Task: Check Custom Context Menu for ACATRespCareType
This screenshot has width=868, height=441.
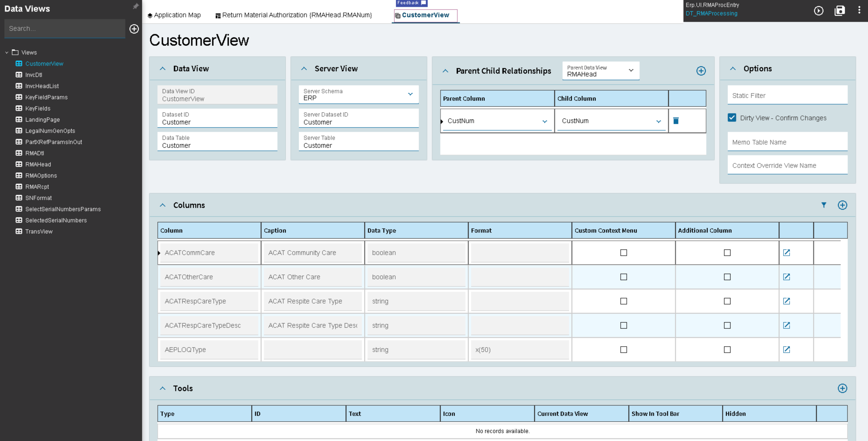Action: pos(623,301)
